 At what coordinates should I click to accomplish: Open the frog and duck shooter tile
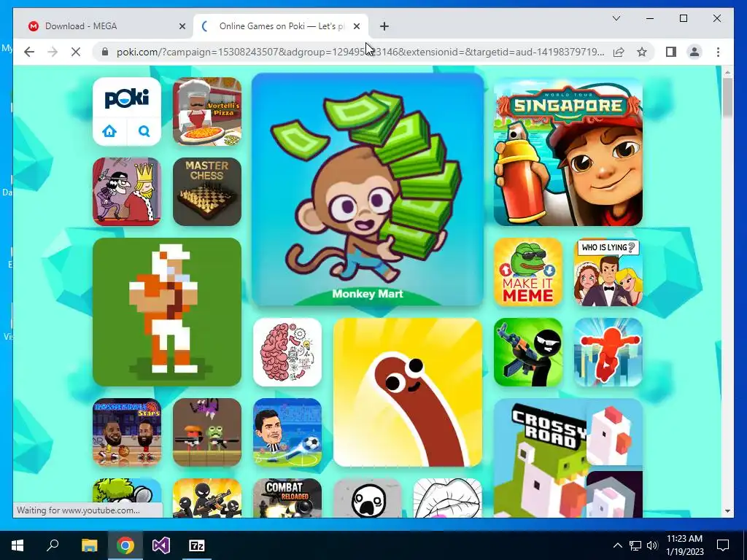tap(207, 432)
